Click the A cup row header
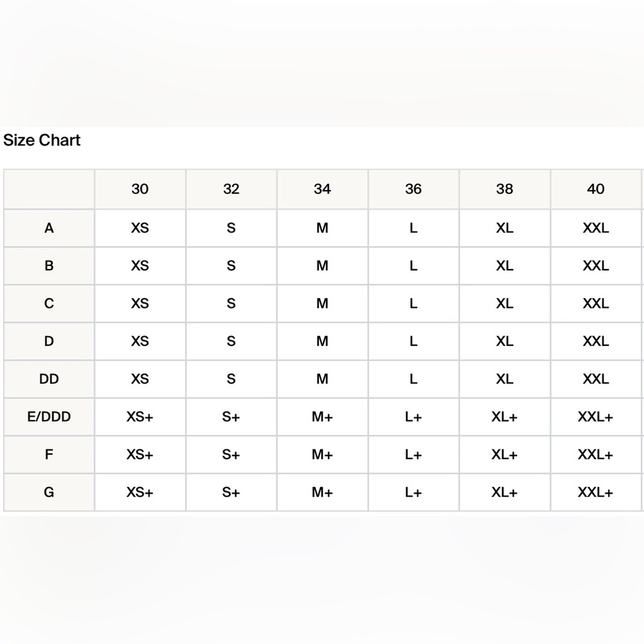 [x=49, y=228]
